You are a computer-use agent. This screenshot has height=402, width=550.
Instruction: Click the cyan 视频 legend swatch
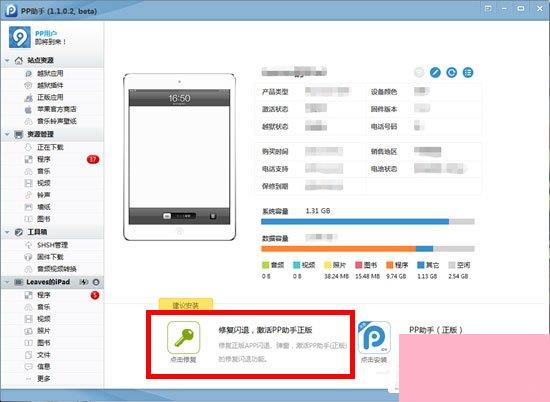point(297,265)
